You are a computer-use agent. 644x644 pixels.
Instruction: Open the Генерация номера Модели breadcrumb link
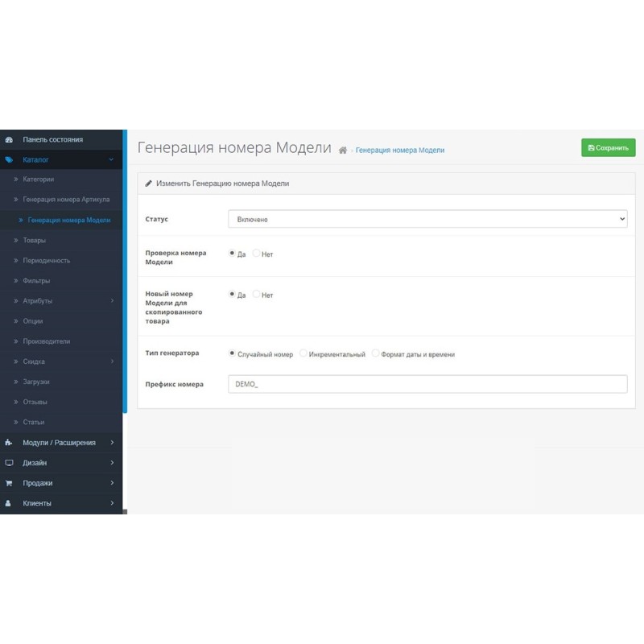coord(400,150)
